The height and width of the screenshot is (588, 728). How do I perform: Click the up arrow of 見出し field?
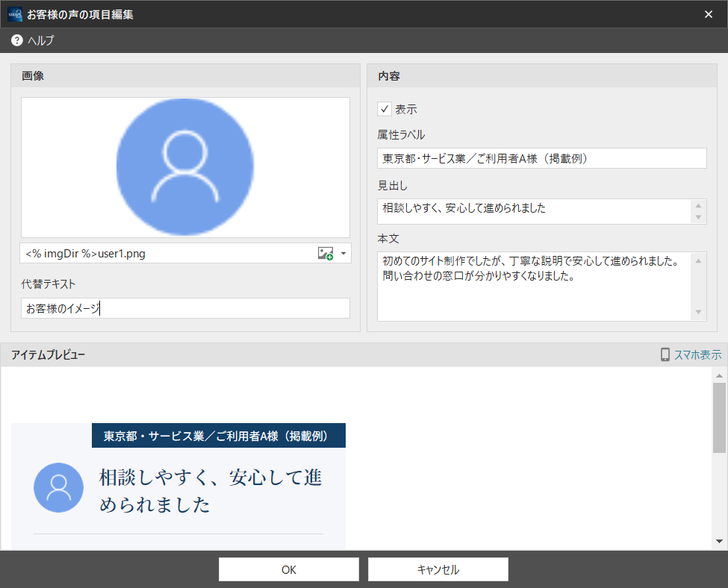click(x=698, y=206)
